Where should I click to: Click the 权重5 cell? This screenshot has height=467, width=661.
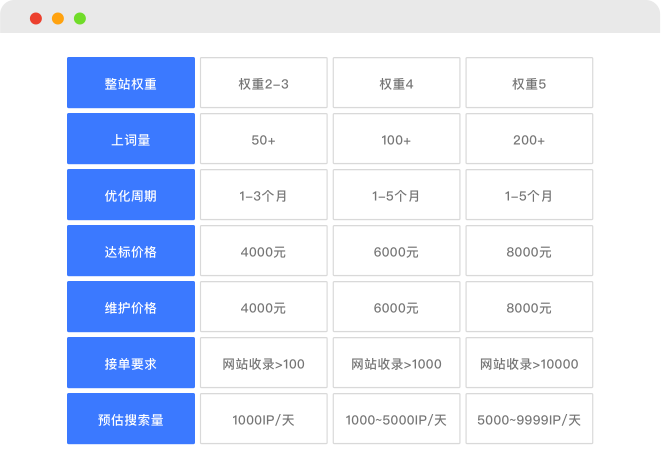click(x=529, y=83)
